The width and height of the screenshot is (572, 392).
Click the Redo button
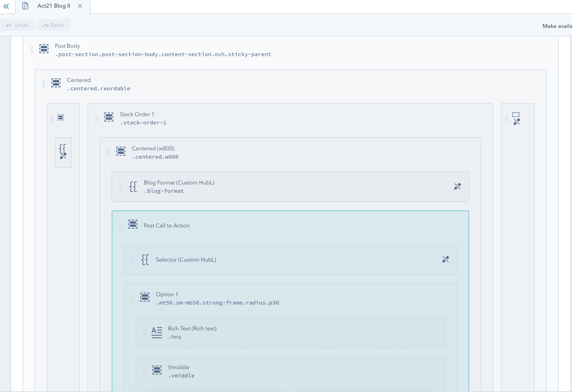pos(54,25)
